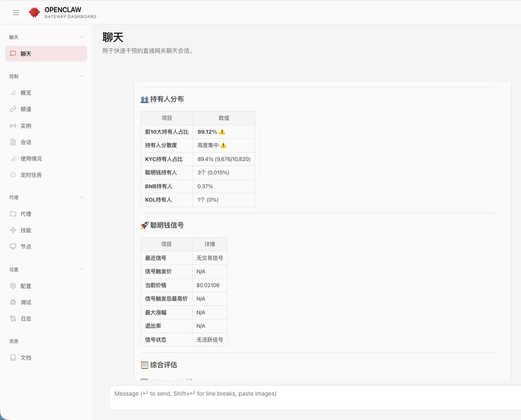Image resolution: width=521 pixels, height=420 pixels.
Task: Collapse the 设置 sidebar section
Action: [x=82, y=270]
